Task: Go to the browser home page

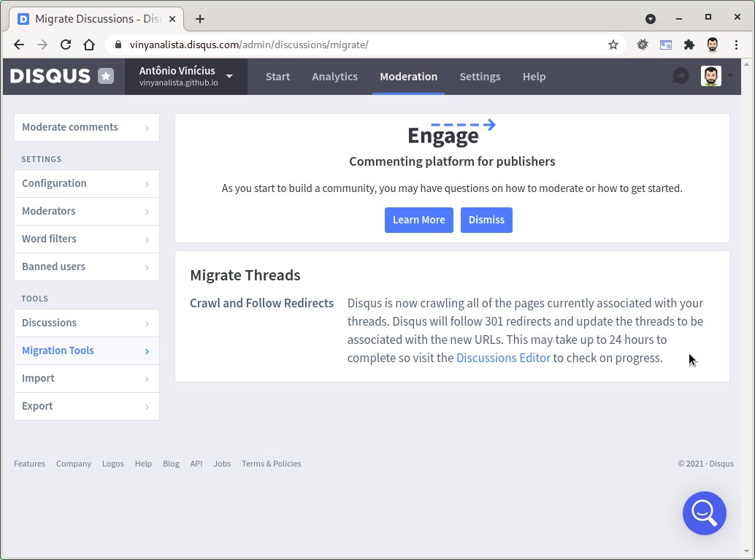Action: 88,45
